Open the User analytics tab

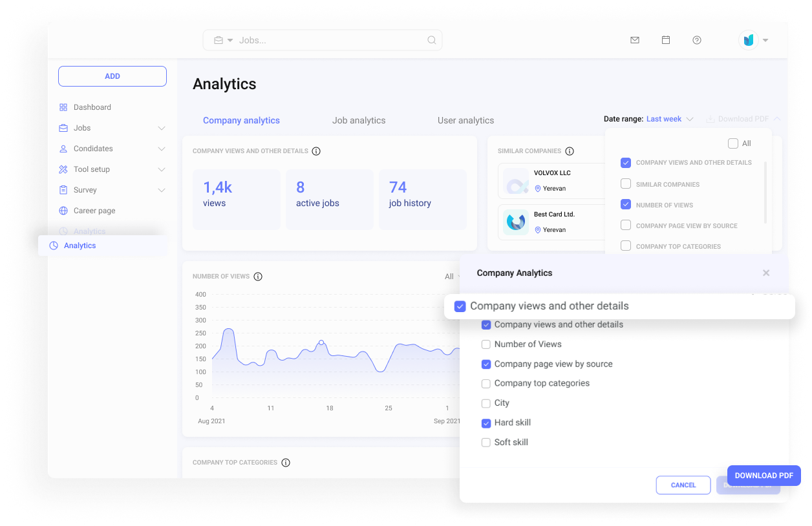[465, 120]
